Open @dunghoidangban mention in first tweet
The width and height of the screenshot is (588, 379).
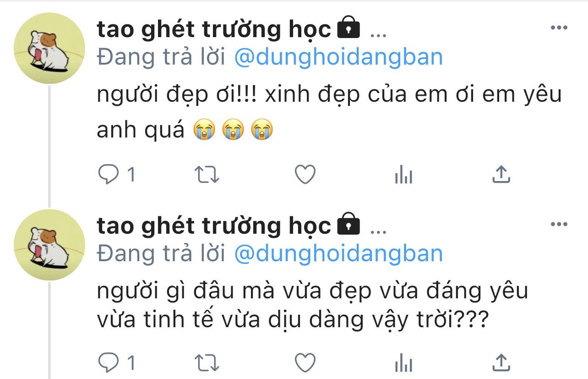click(338, 57)
